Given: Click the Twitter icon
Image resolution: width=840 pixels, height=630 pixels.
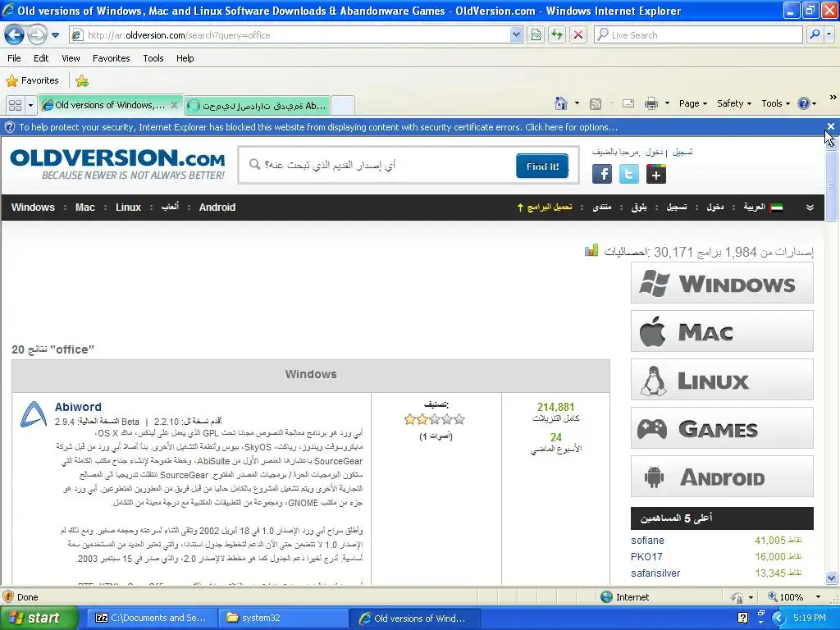Looking at the screenshot, I should 629,174.
